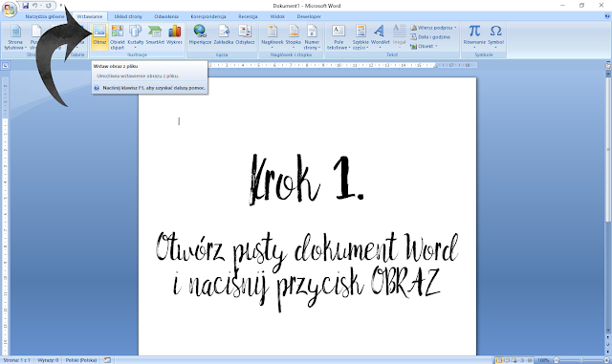Screen dimensions: 612x364
Task: Change language via Polski (Polska) status
Action: tap(81, 360)
